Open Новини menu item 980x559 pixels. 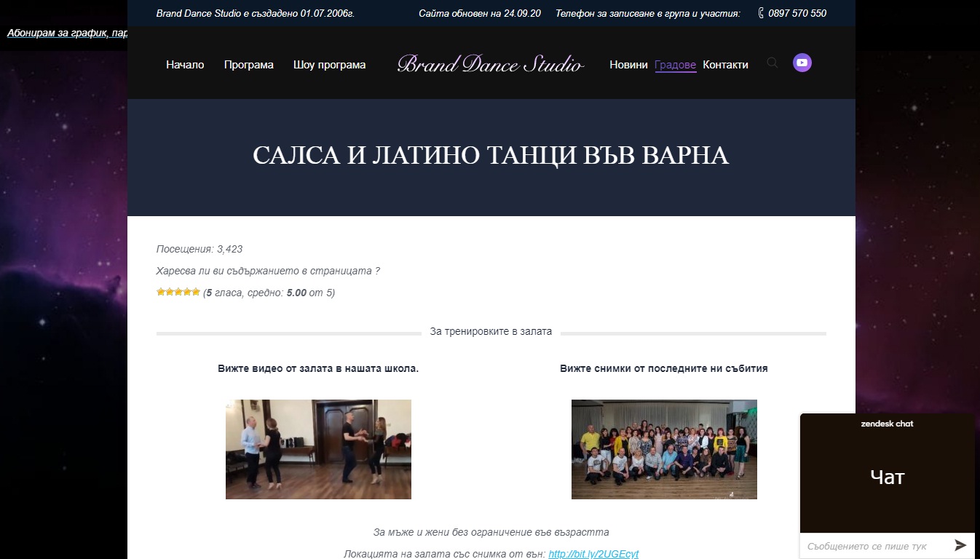(x=628, y=65)
